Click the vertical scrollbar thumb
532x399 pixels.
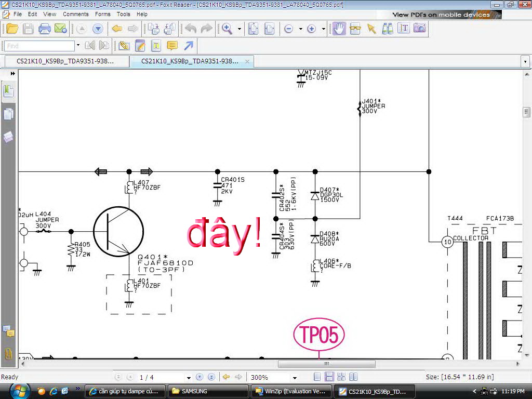point(527,112)
